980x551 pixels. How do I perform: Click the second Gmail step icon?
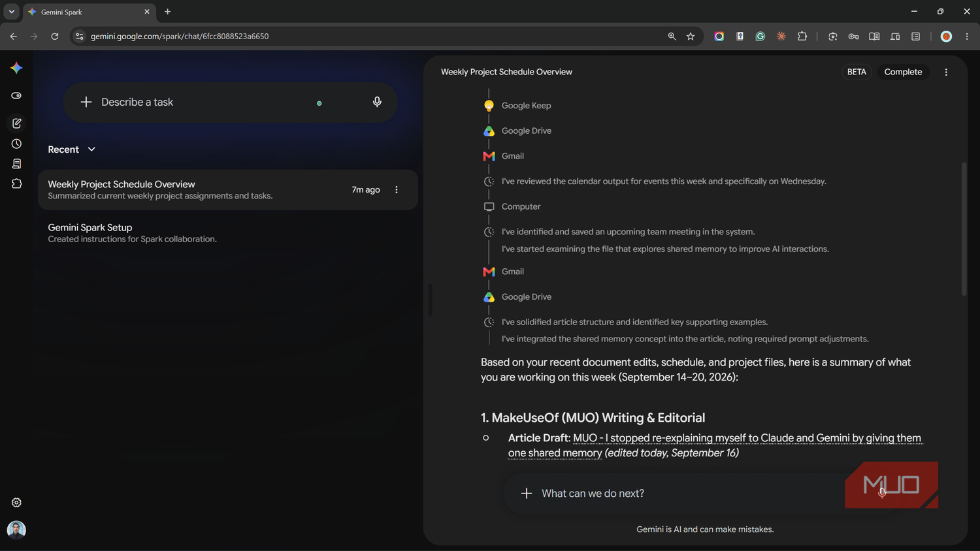click(489, 272)
